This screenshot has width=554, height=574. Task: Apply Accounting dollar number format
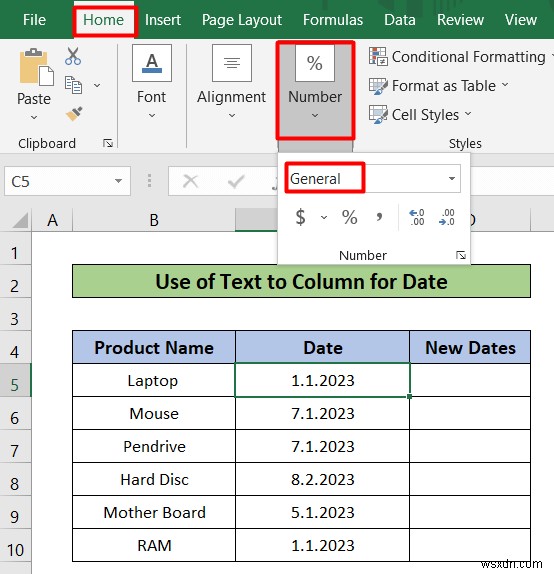click(x=300, y=217)
